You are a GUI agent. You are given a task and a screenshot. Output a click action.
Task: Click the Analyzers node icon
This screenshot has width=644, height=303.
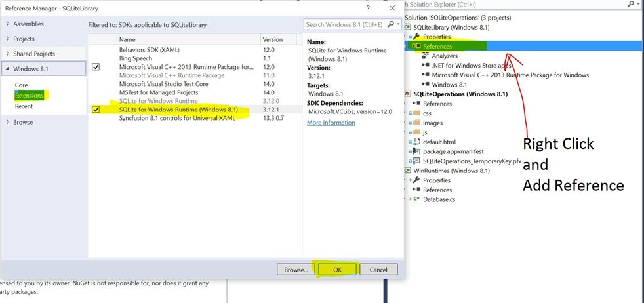click(425, 56)
